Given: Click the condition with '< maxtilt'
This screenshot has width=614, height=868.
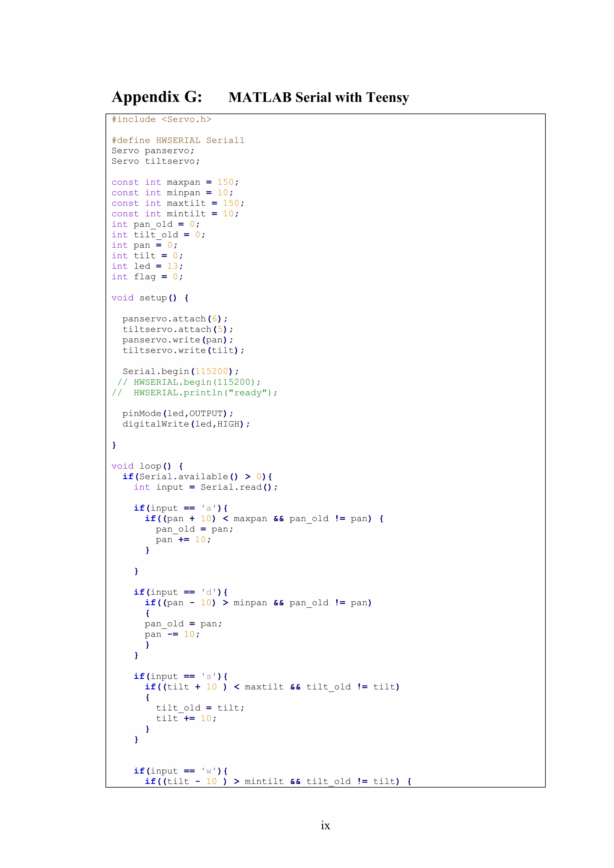Looking at the screenshot, I should (273, 687).
